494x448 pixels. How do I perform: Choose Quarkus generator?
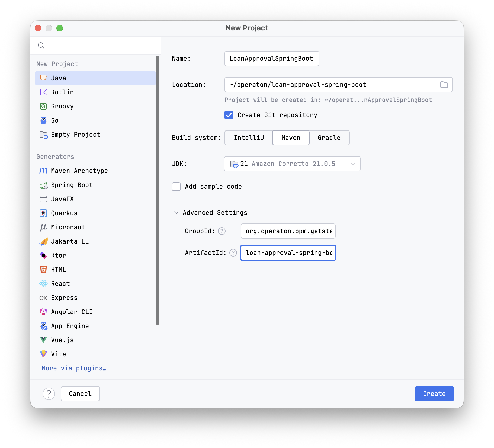coord(95,213)
